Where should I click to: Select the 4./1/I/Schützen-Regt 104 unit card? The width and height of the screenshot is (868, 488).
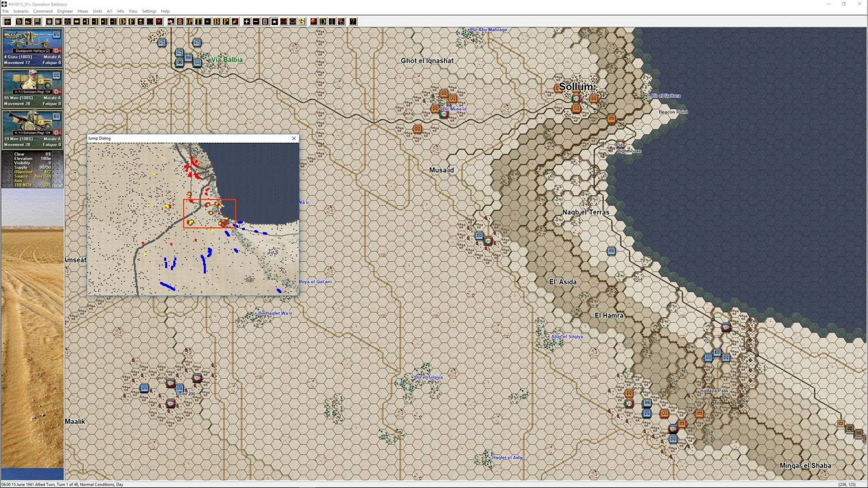coord(32,129)
